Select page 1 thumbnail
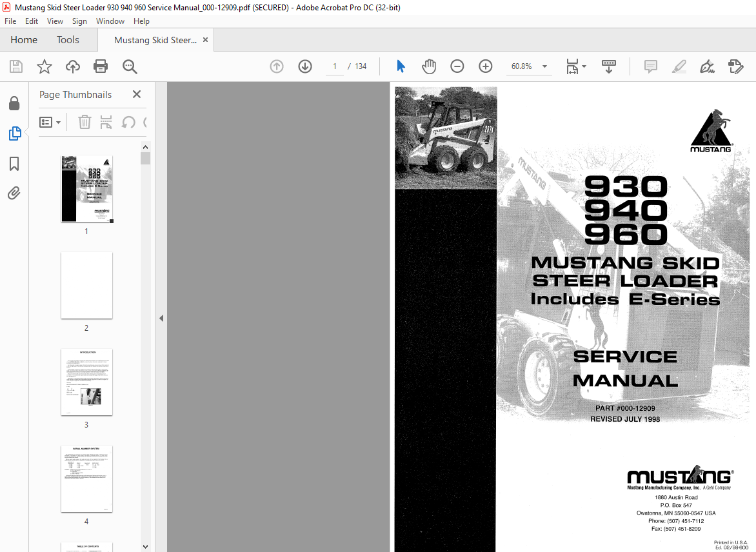The height and width of the screenshot is (552, 756). pos(87,189)
